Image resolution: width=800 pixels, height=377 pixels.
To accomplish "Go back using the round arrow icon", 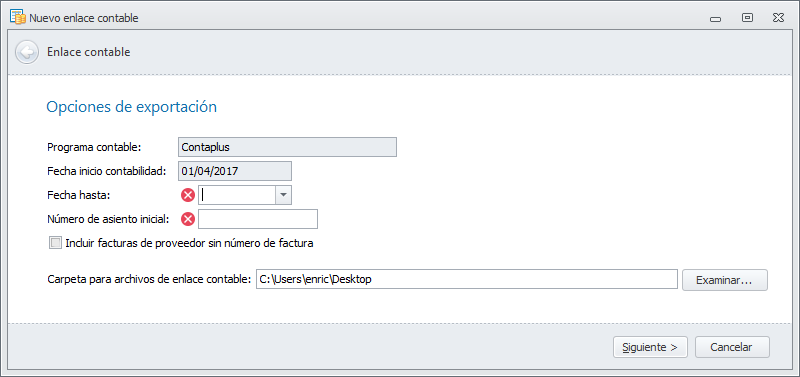I will point(27,52).
